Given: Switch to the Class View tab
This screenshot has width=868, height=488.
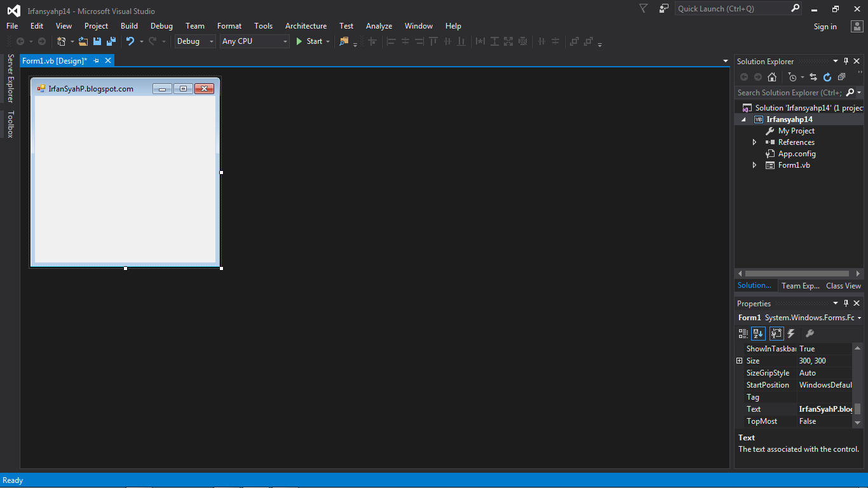Looking at the screenshot, I should coord(843,285).
